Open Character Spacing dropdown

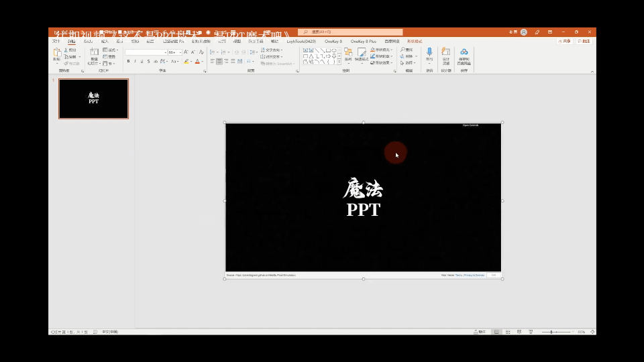tap(164, 61)
